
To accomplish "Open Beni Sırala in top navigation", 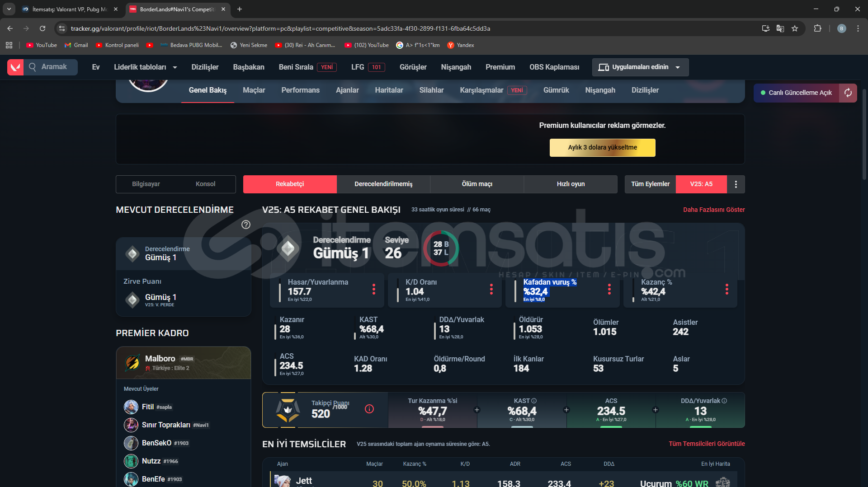I will (307, 67).
